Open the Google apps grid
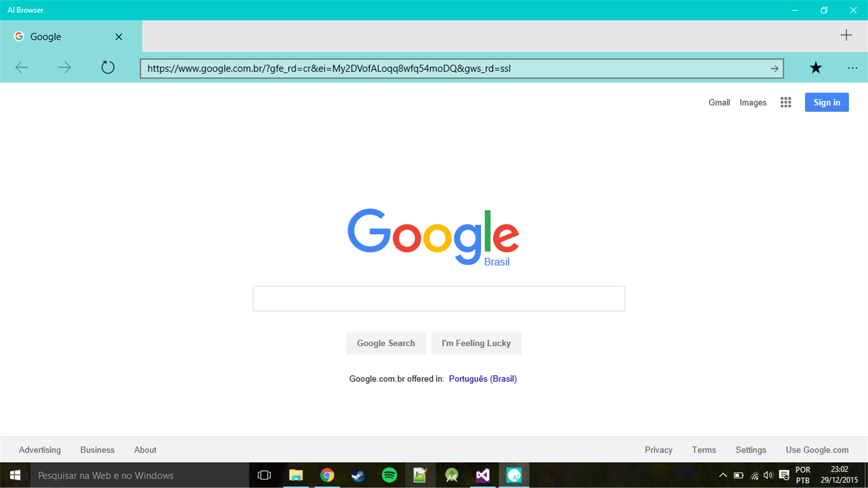 (x=785, y=102)
